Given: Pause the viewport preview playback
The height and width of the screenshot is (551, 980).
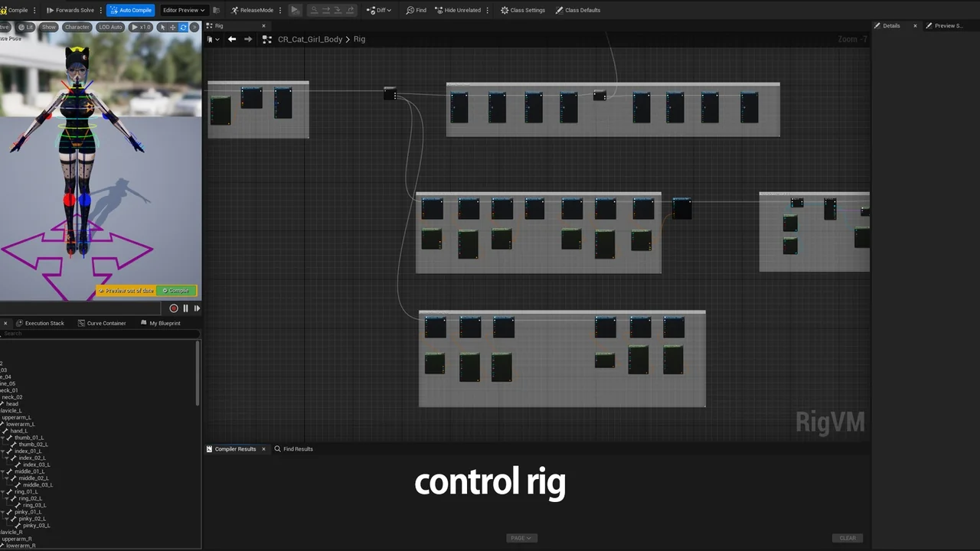Looking at the screenshot, I should [x=185, y=308].
